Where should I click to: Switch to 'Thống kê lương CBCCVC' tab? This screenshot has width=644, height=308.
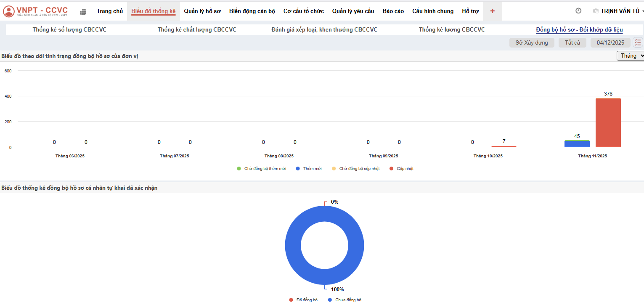(452, 29)
